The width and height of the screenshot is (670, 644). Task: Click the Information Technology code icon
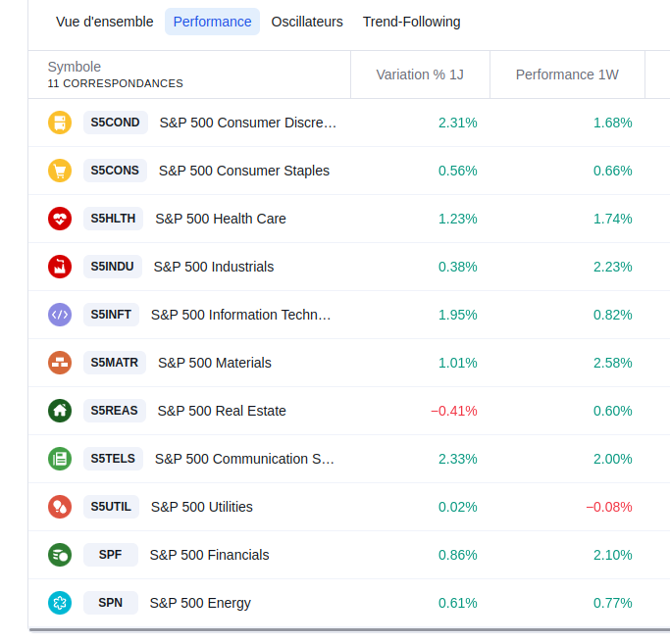[60, 315]
